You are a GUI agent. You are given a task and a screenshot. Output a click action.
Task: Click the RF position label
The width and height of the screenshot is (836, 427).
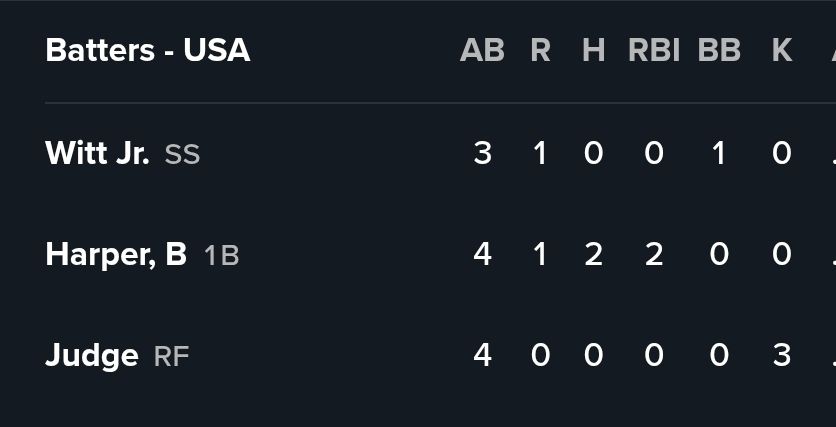(171, 356)
